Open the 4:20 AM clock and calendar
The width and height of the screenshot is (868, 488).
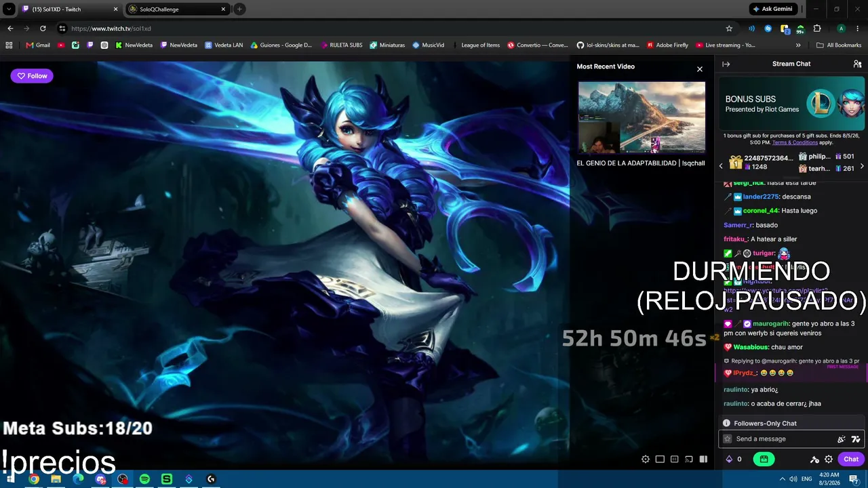(831, 479)
